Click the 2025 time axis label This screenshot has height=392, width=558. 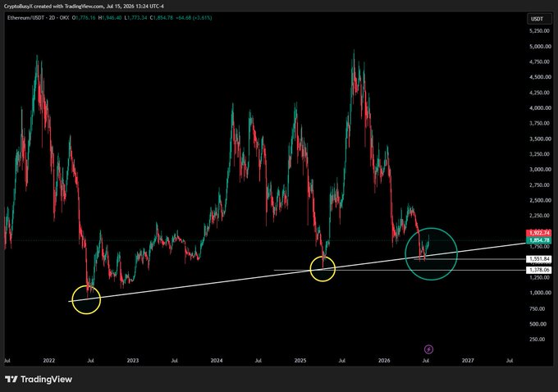pyautogui.click(x=300, y=360)
